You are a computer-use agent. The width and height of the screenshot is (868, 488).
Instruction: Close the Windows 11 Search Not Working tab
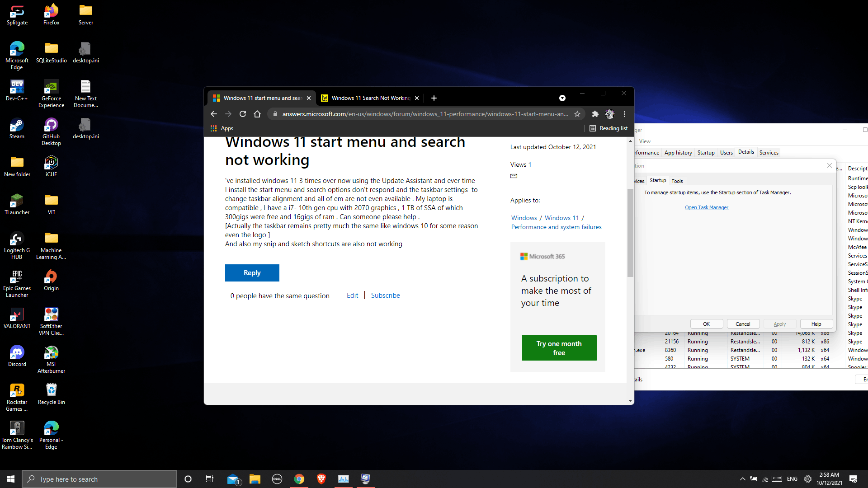(x=417, y=98)
